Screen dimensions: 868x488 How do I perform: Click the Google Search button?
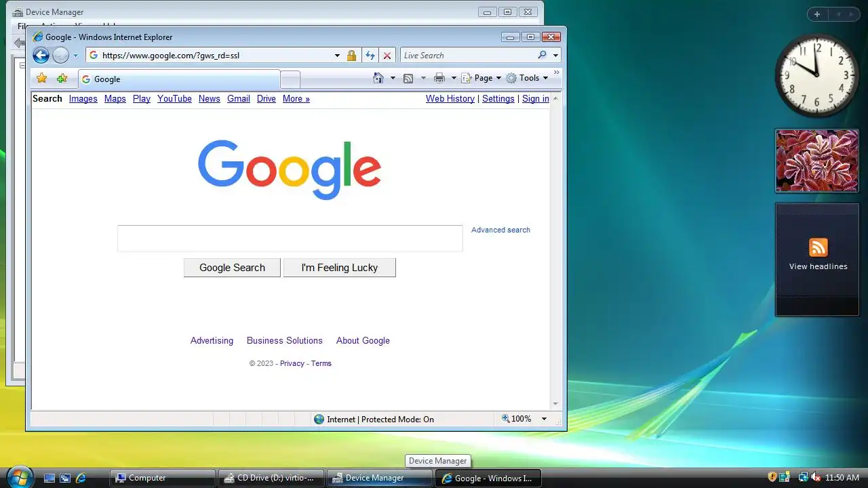pos(232,268)
